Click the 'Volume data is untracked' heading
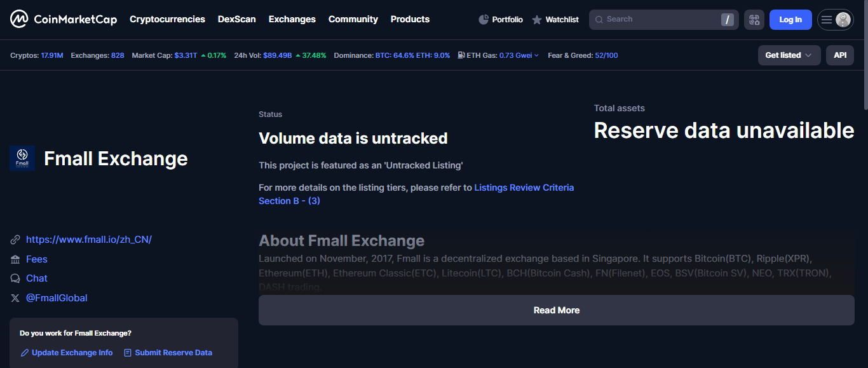The image size is (868, 368). pyautogui.click(x=353, y=138)
